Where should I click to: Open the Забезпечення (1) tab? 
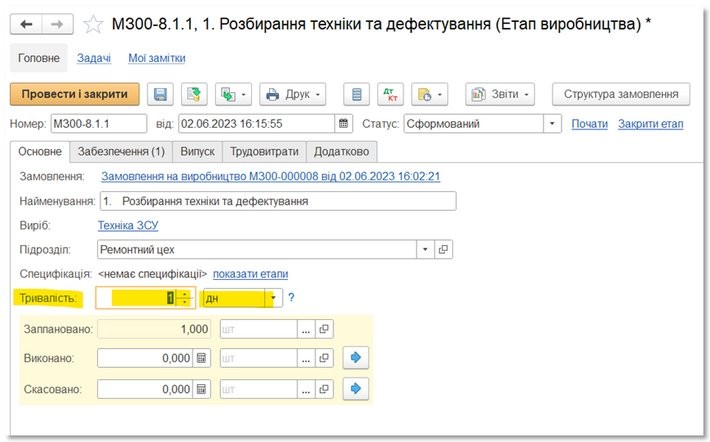[122, 152]
